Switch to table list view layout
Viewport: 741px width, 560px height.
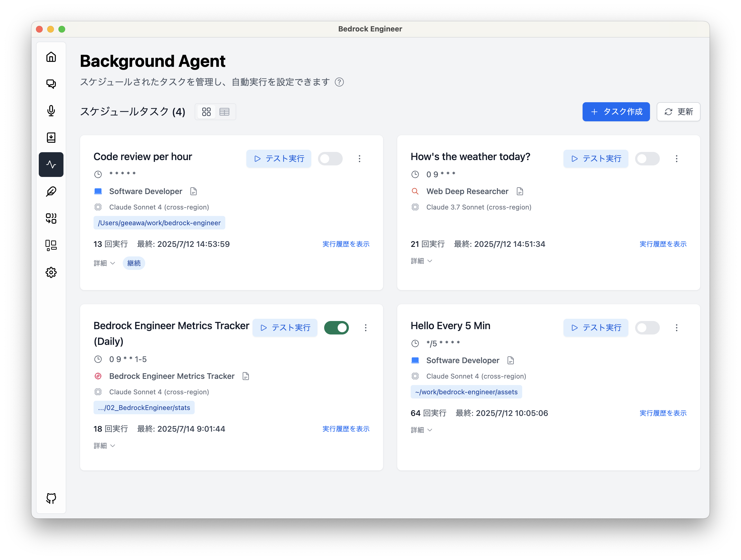coord(224,112)
